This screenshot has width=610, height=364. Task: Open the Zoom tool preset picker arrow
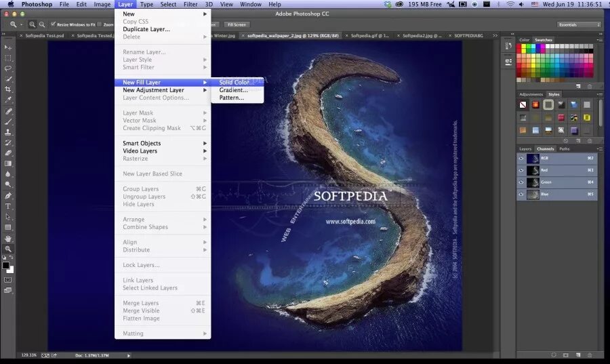pos(21,24)
